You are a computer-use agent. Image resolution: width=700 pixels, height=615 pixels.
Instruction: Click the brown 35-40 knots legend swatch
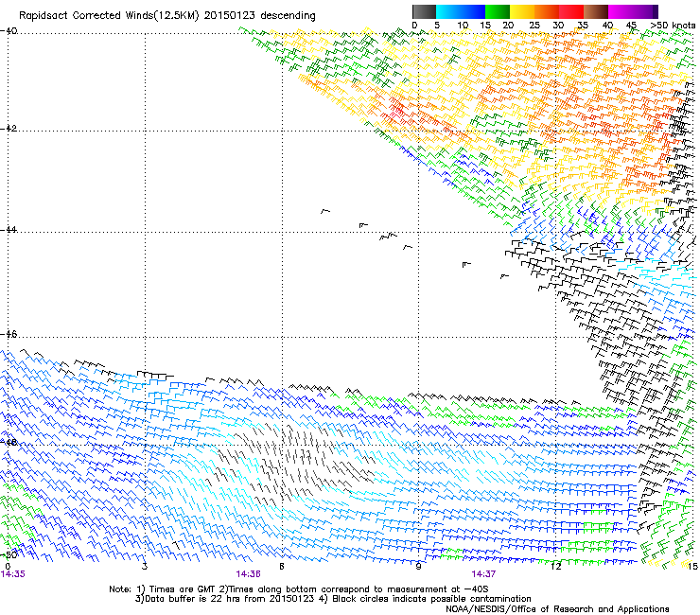[x=596, y=11]
